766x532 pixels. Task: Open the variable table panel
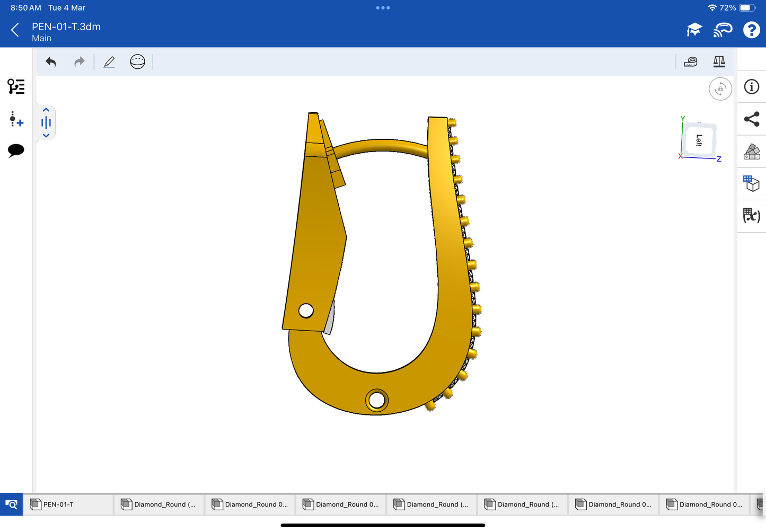point(751,216)
